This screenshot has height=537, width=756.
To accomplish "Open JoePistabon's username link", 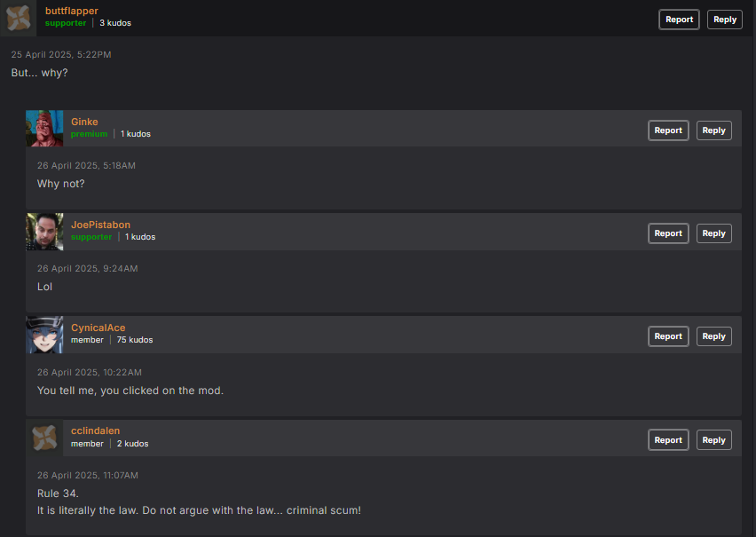I will 100,225.
